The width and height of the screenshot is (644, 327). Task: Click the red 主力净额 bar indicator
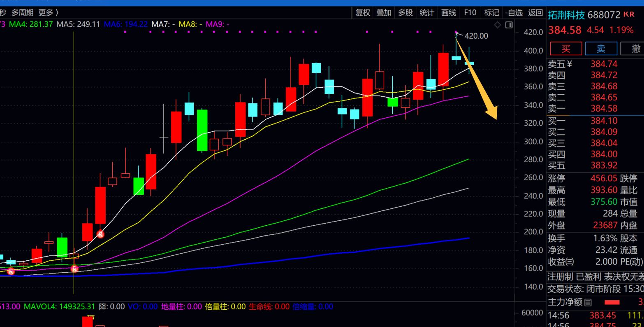tap(612, 303)
